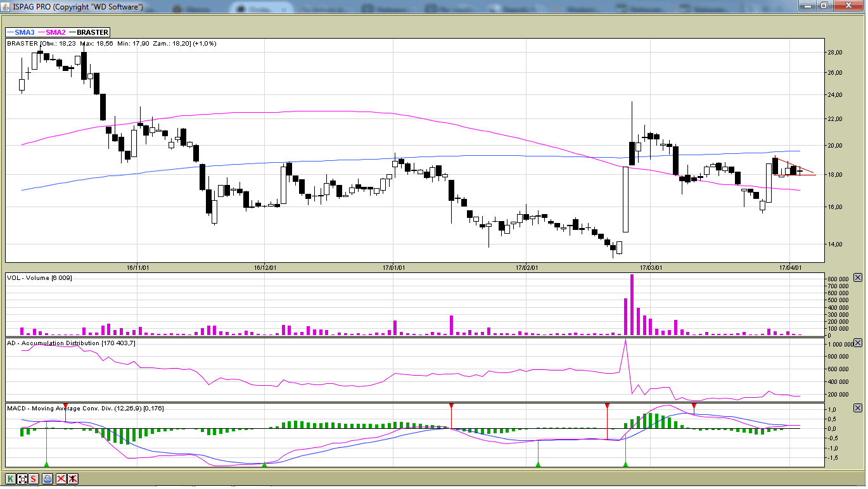Click the green K toolbar button
The width and height of the screenshot is (868, 489).
[x=11, y=479]
